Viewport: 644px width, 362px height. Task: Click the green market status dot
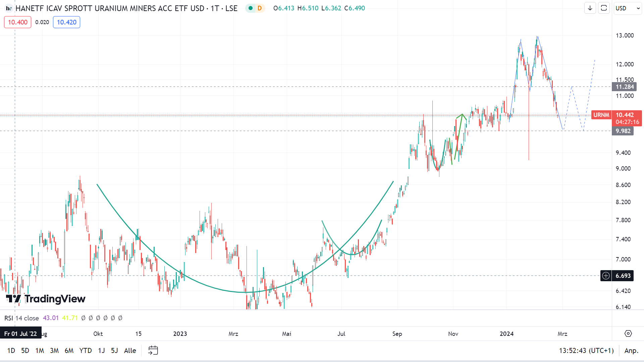pos(250,8)
